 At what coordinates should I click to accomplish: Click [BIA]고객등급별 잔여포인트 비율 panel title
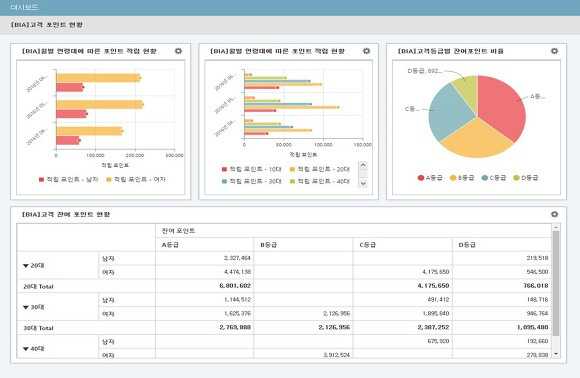451,51
